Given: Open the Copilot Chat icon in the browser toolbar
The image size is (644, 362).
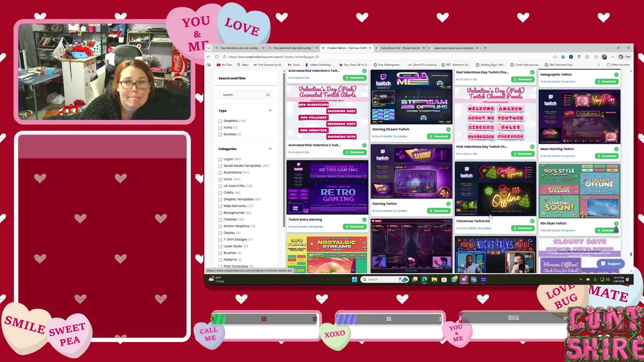Looking at the screenshot, I should coord(624,57).
